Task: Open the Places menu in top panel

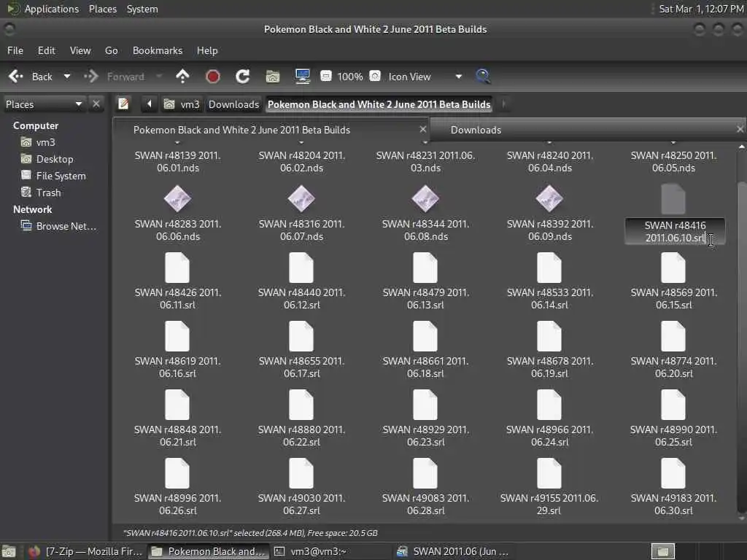Action: click(x=102, y=9)
